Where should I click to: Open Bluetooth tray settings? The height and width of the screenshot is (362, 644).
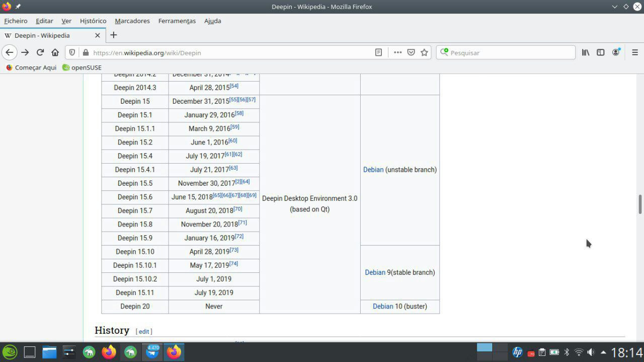(567, 352)
